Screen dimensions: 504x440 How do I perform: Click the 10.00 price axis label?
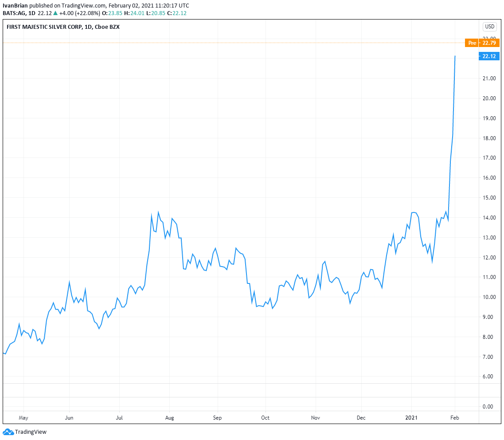[489, 297]
